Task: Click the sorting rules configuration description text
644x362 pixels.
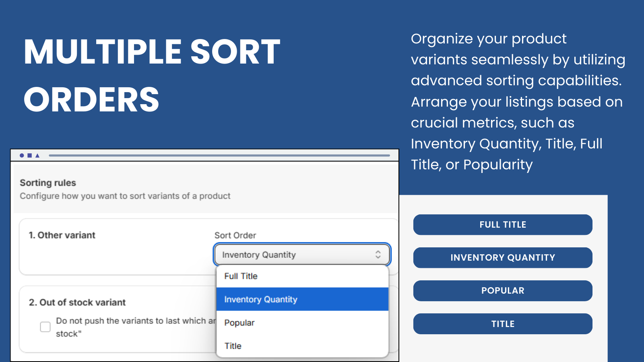Action: (x=125, y=196)
